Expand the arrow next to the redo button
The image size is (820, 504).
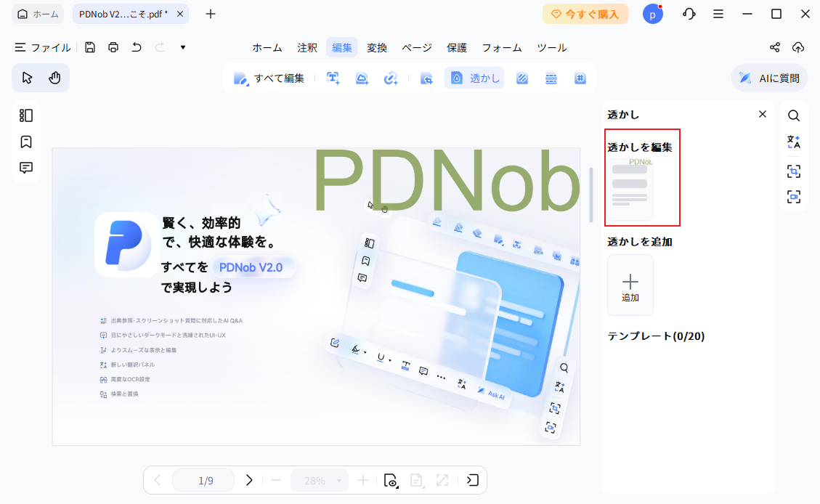pos(182,47)
